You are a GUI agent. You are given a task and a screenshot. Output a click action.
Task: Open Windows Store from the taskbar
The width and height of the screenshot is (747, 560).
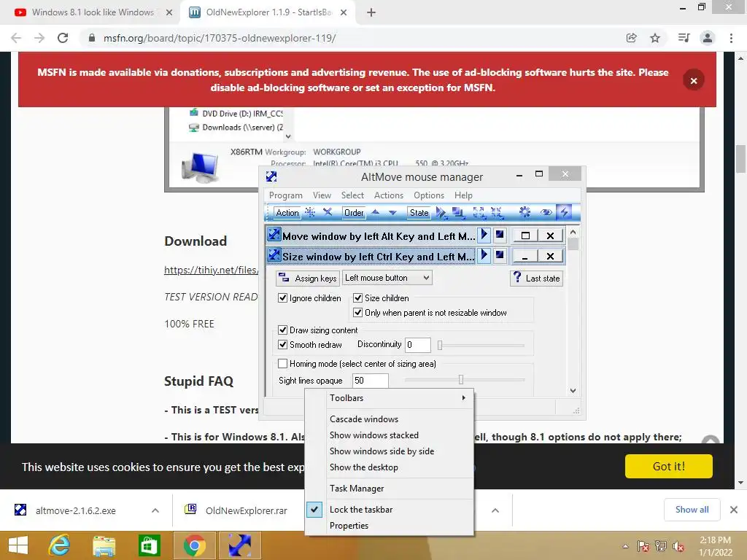[149, 545]
